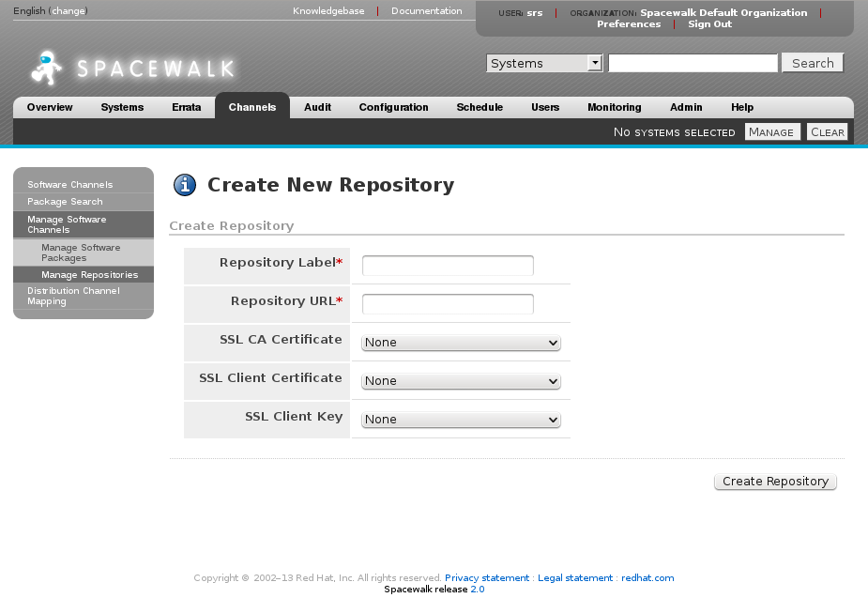Click the Manage systems button

coord(771,132)
